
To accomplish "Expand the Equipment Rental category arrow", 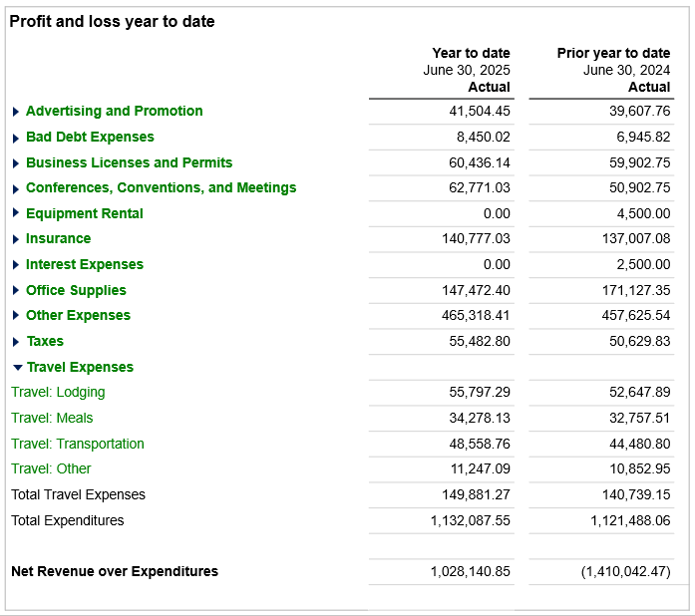I will 16,213.
